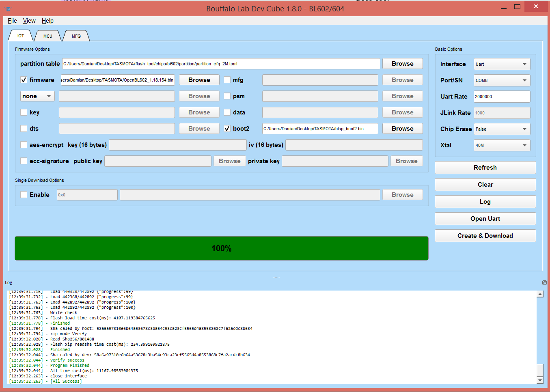
Task: Uncheck the boot2 checkbox
Action: 227,129
